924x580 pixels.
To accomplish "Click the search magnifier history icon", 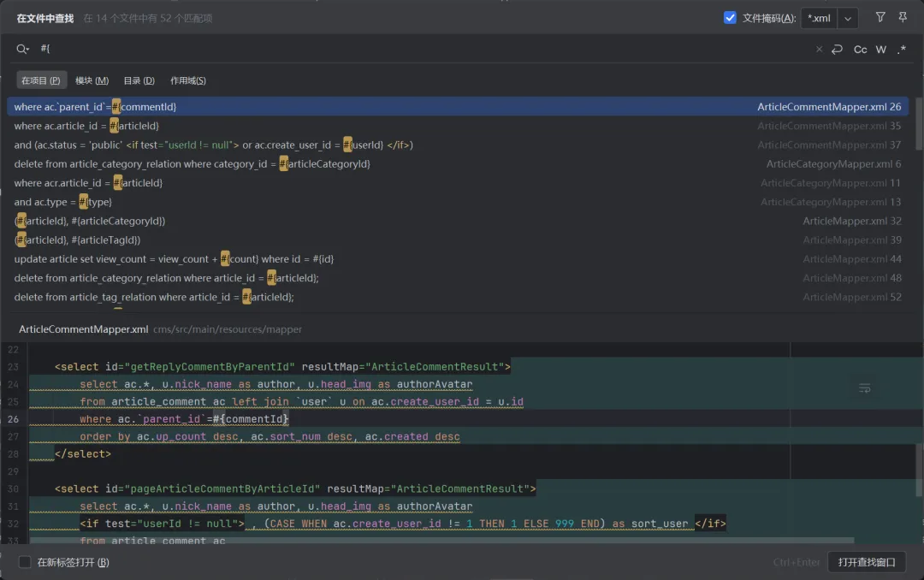I will pos(22,49).
